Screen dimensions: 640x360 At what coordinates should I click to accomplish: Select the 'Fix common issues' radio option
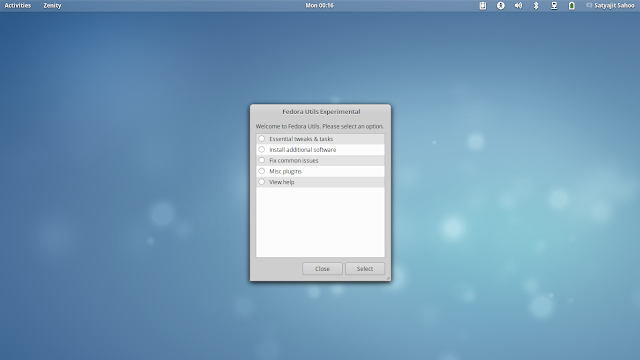(262, 160)
